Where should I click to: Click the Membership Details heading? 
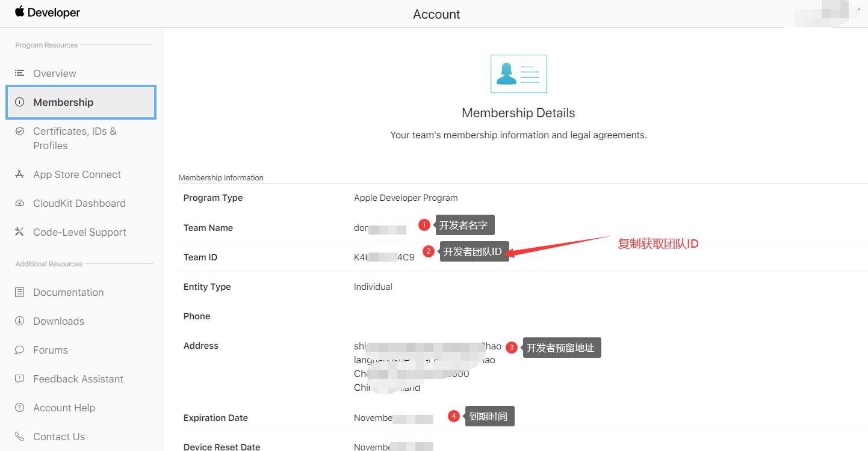click(518, 113)
